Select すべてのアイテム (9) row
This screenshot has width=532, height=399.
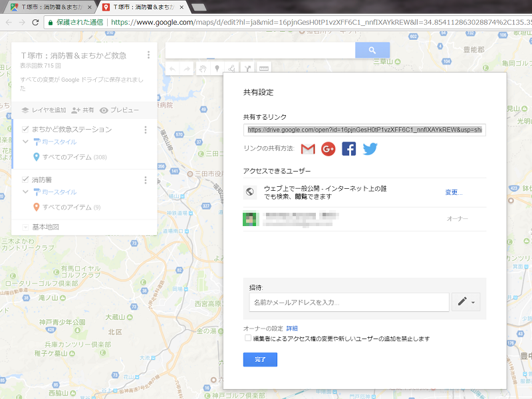[67, 207]
